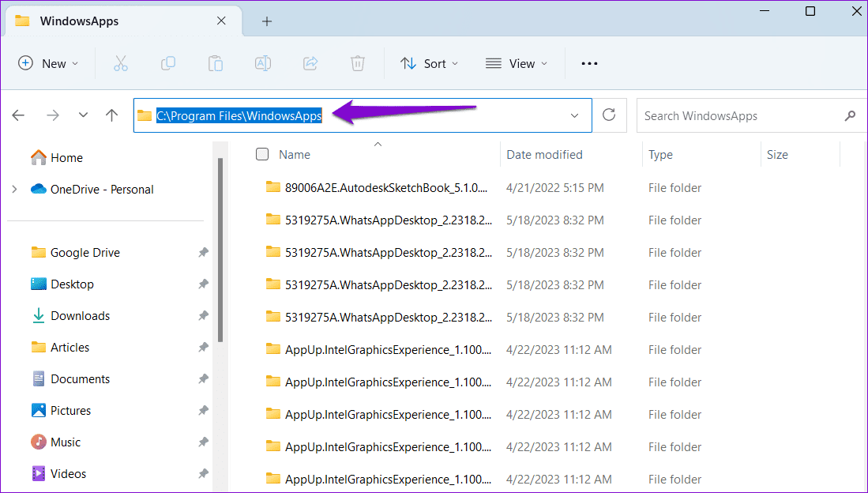Sort by the Size column header
This screenshot has height=493, width=868.
click(x=777, y=155)
